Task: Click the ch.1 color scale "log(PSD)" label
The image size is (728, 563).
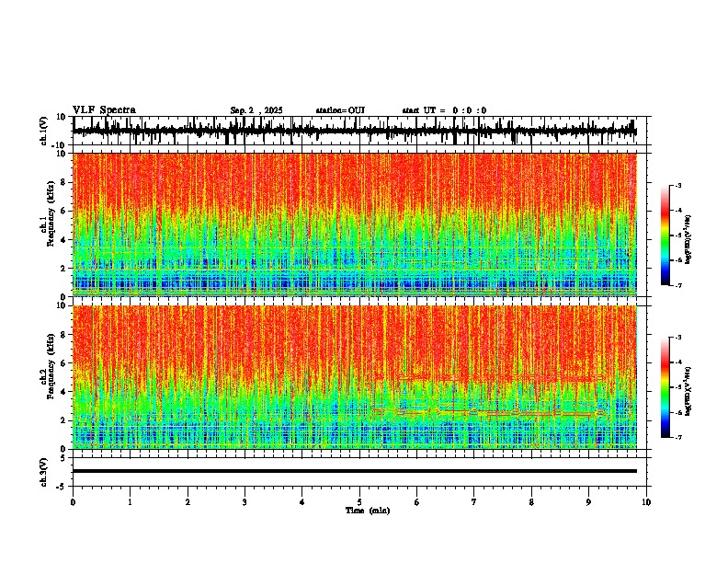Action: (x=688, y=240)
